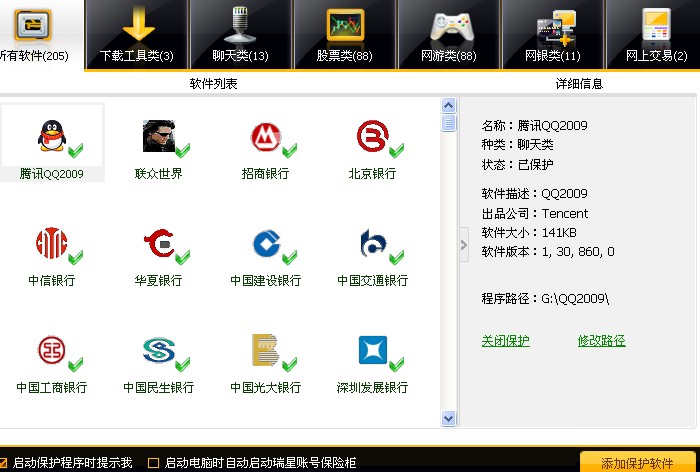Screen dimensions: 700x472
Task: Open the 网银类(11) tab
Action: pos(553,35)
